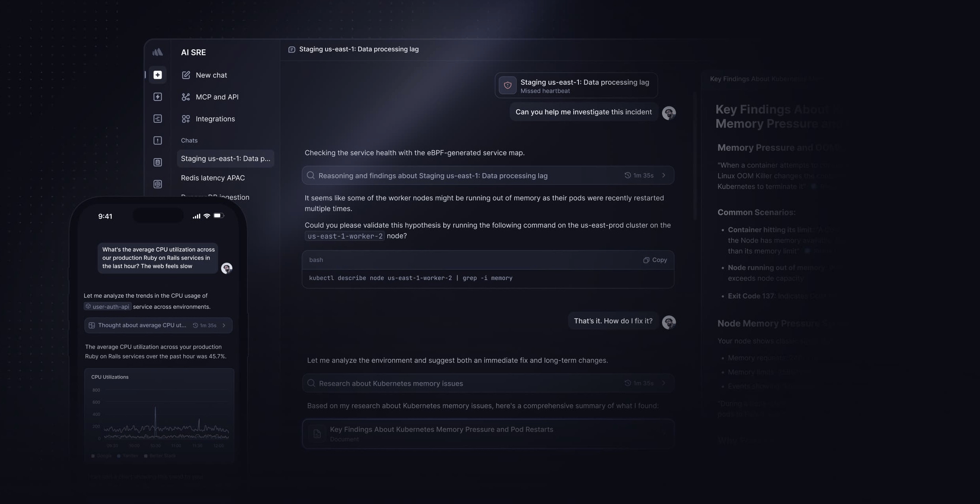Expand Research about Kubernetes memory issues

[x=663, y=383]
